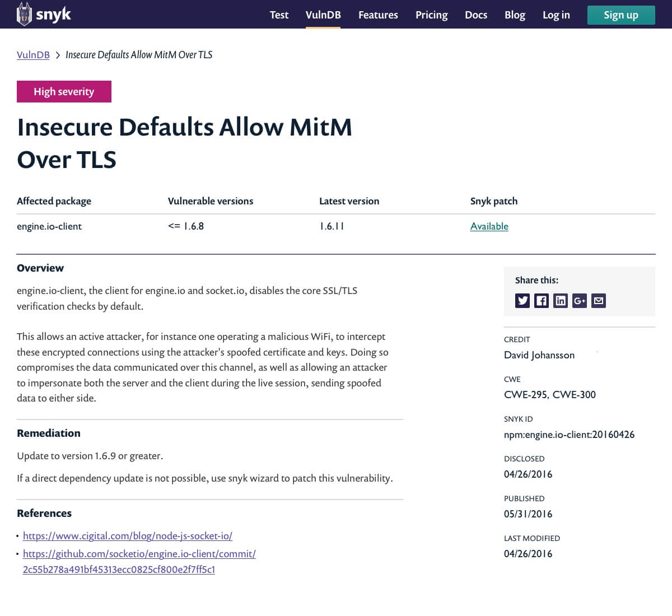Share this page on LinkedIn
The image size is (672, 616).
(560, 301)
